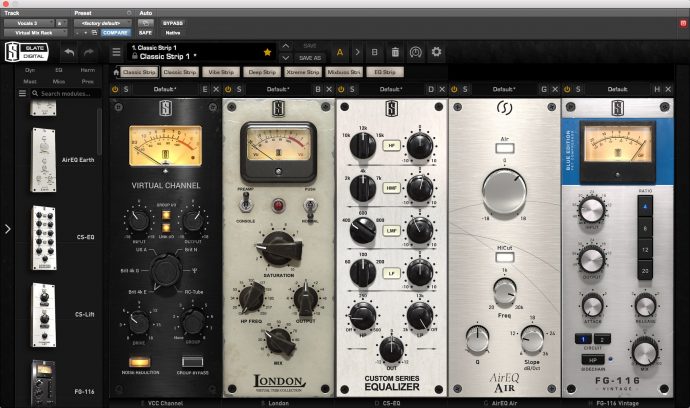Viewport: 690px width, 408px height.
Task: Switch to the Xtreme Strip tab
Action: (303, 72)
